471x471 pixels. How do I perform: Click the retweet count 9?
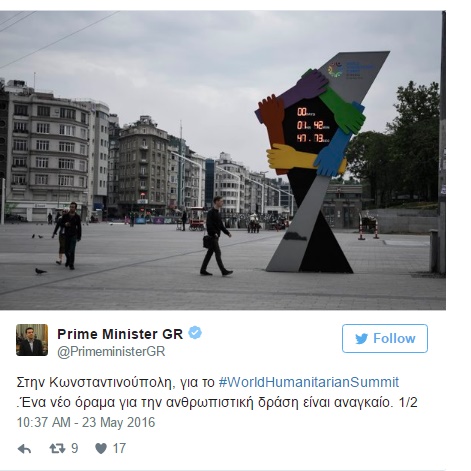(x=75, y=448)
